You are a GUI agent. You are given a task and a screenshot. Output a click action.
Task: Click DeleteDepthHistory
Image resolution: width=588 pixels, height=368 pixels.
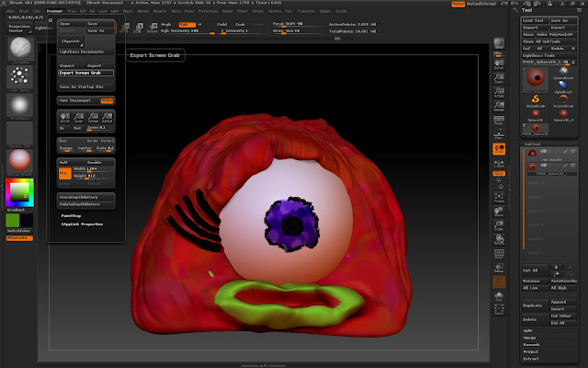pyautogui.click(x=85, y=204)
